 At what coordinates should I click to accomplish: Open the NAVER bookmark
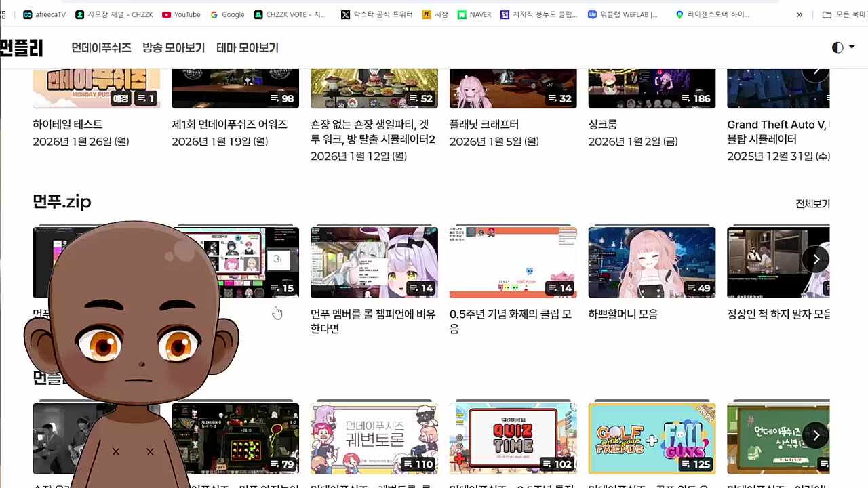(474, 14)
